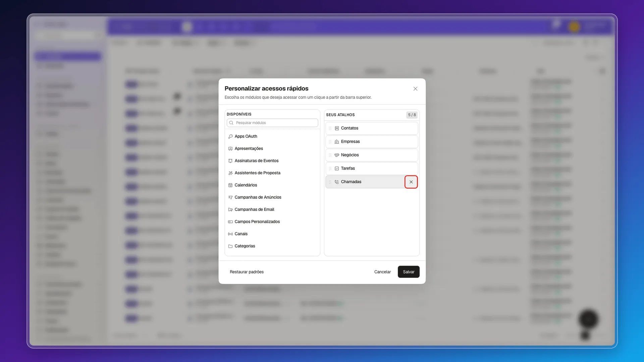Close the Personalizar acessos rápidos dialog
Image resolution: width=644 pixels, height=362 pixels.
coord(415,89)
